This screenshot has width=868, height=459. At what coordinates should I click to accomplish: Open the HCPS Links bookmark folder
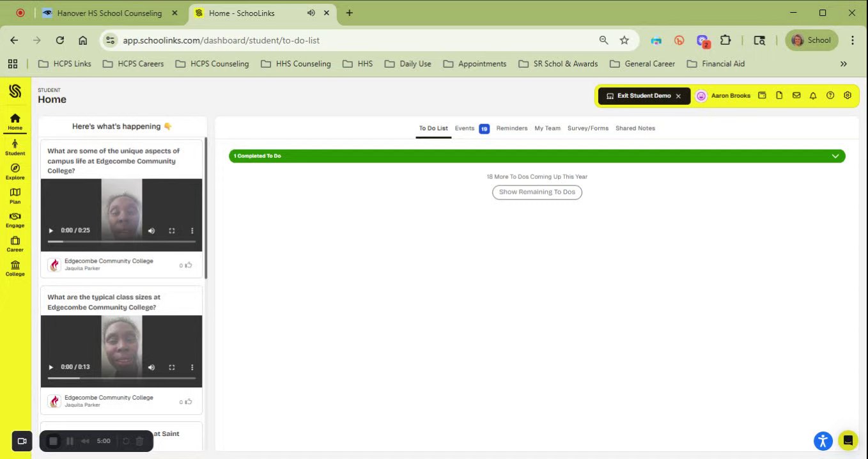pos(65,64)
